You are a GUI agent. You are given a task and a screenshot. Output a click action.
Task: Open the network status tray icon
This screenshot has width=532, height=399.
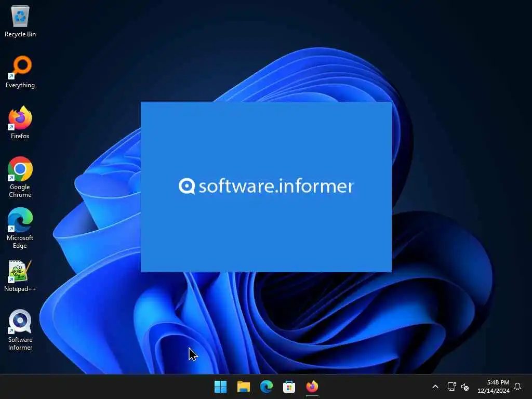(451, 387)
